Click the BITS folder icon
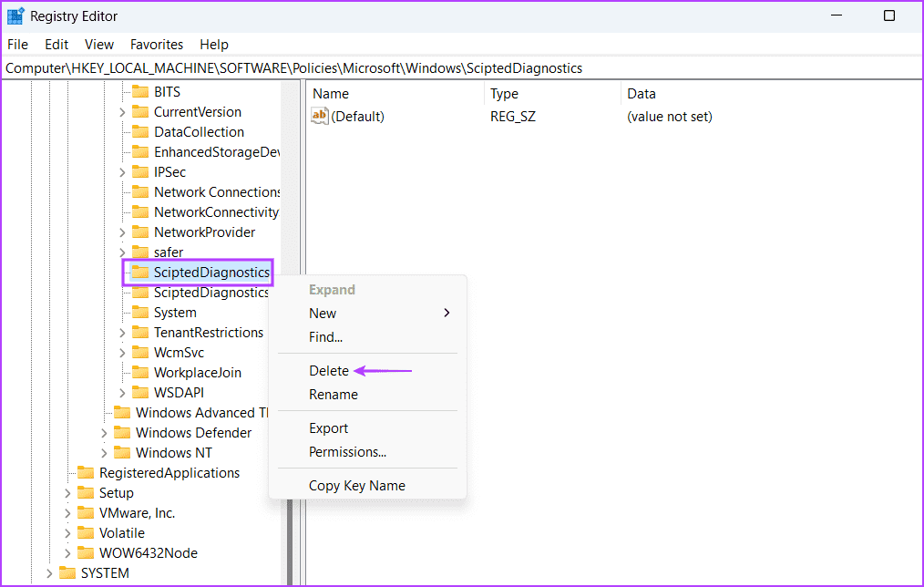Viewport: 924px width, 587px height. [140, 91]
